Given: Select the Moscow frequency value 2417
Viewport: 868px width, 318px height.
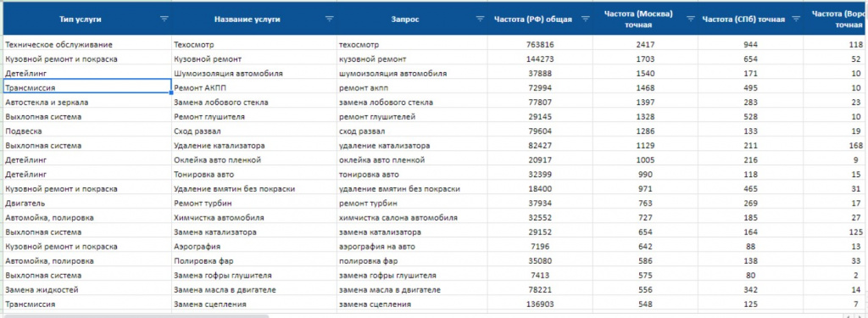Looking at the screenshot, I should [645, 44].
